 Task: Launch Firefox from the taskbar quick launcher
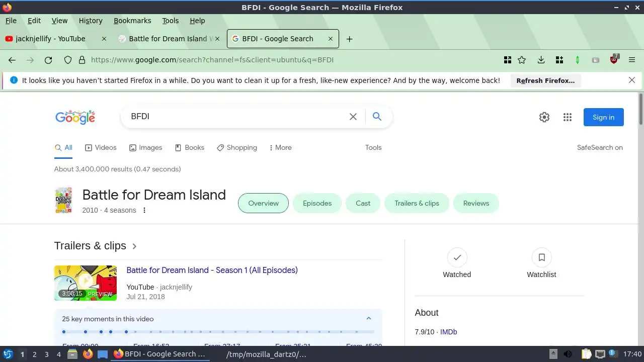[88, 354]
